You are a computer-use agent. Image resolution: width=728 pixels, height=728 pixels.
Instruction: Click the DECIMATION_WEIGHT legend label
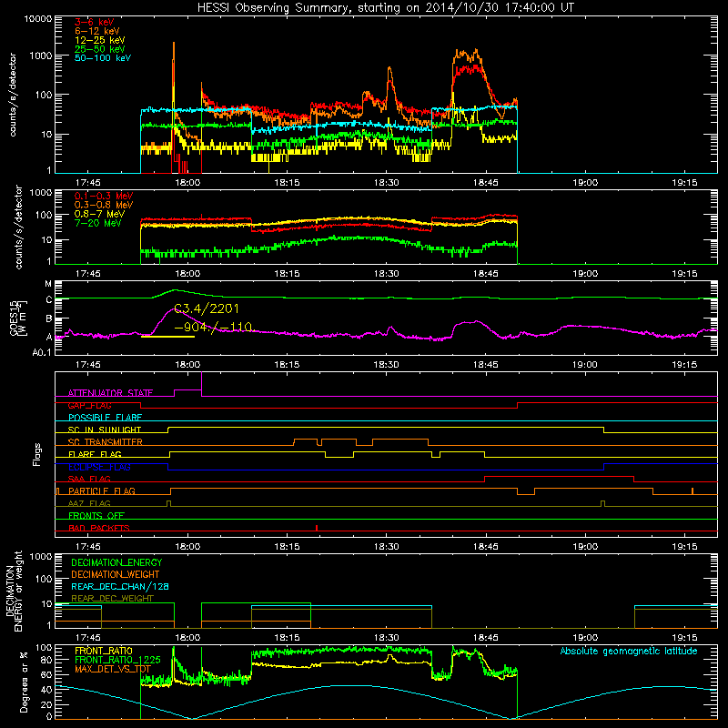coord(116,575)
